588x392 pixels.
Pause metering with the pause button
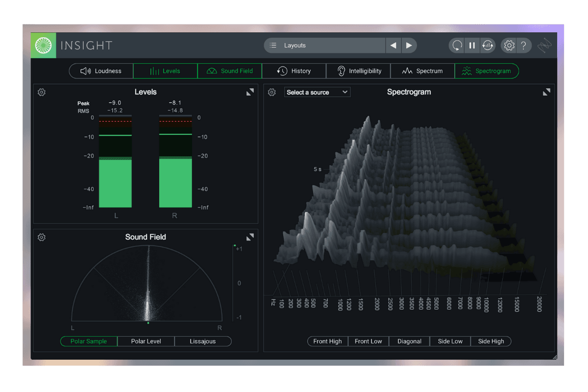pos(472,46)
